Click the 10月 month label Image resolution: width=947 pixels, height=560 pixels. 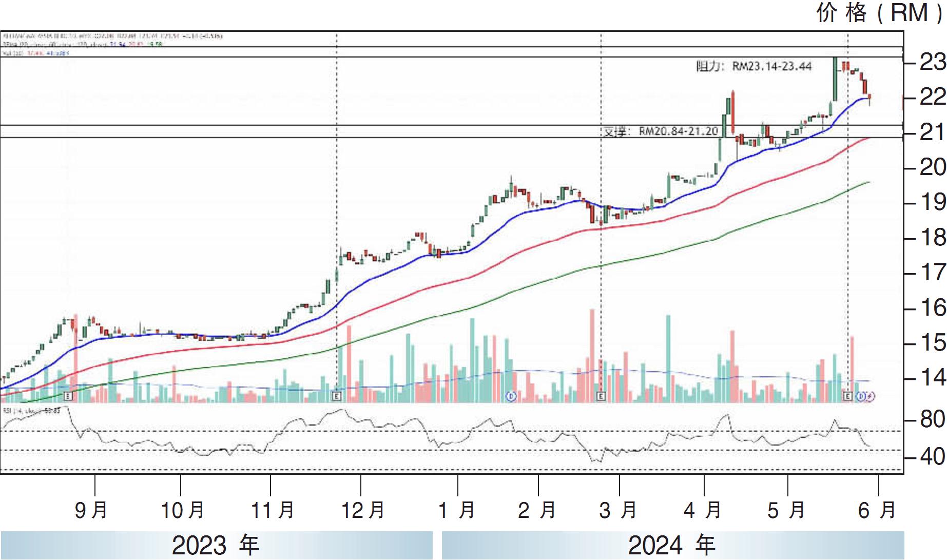[183, 510]
